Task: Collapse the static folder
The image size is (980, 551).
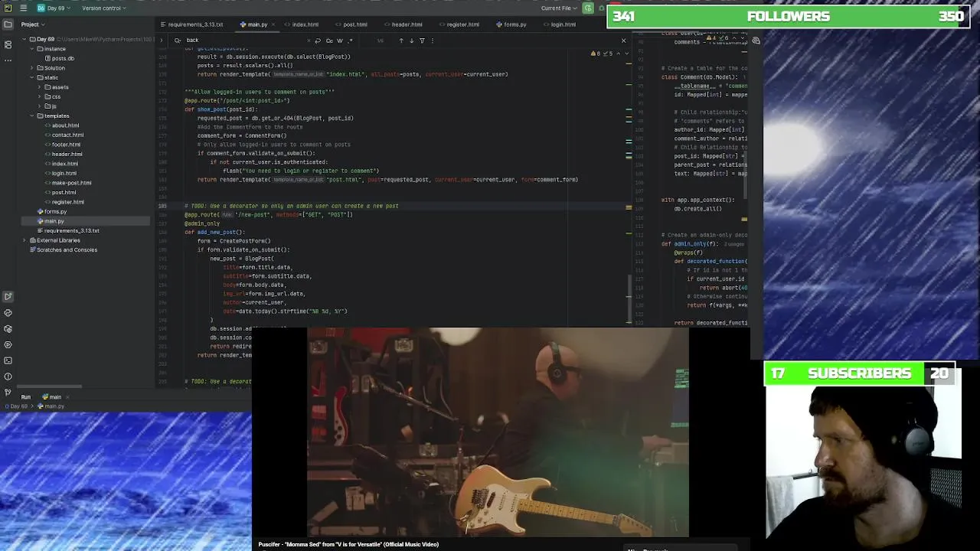Action: (31, 77)
